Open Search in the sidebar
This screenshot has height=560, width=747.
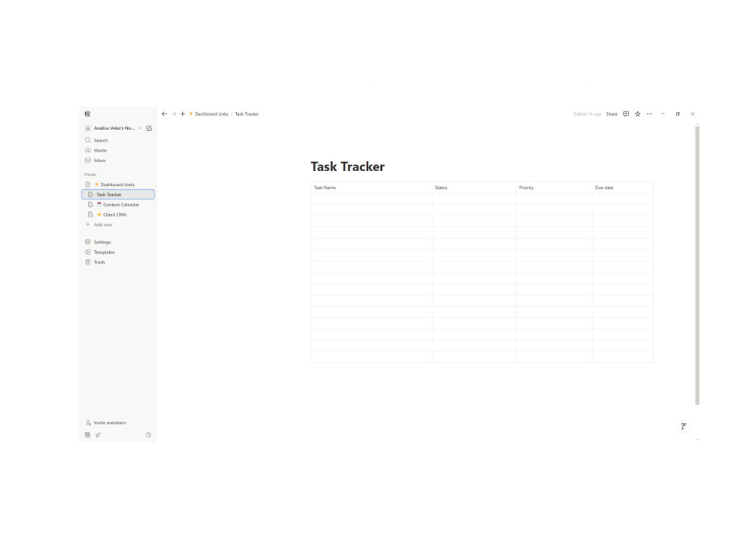(118, 140)
